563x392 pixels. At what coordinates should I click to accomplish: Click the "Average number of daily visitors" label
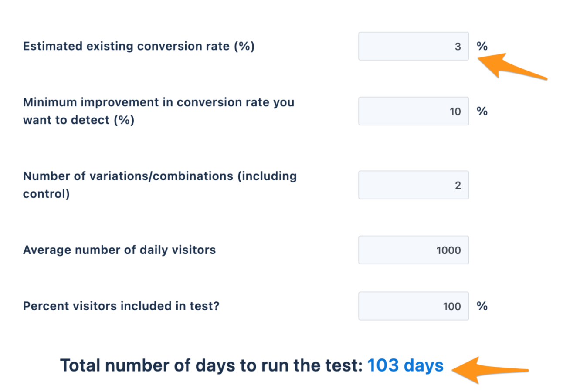(x=119, y=250)
